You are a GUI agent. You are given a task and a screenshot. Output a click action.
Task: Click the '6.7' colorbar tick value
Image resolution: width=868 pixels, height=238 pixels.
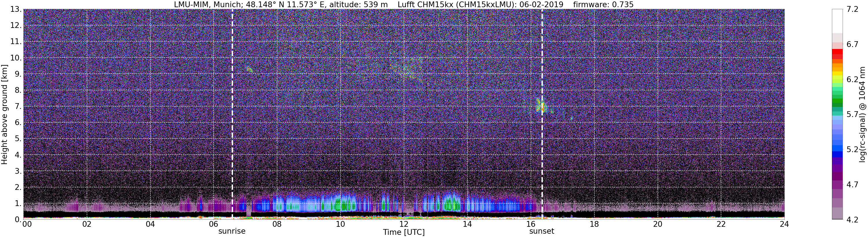click(x=852, y=44)
